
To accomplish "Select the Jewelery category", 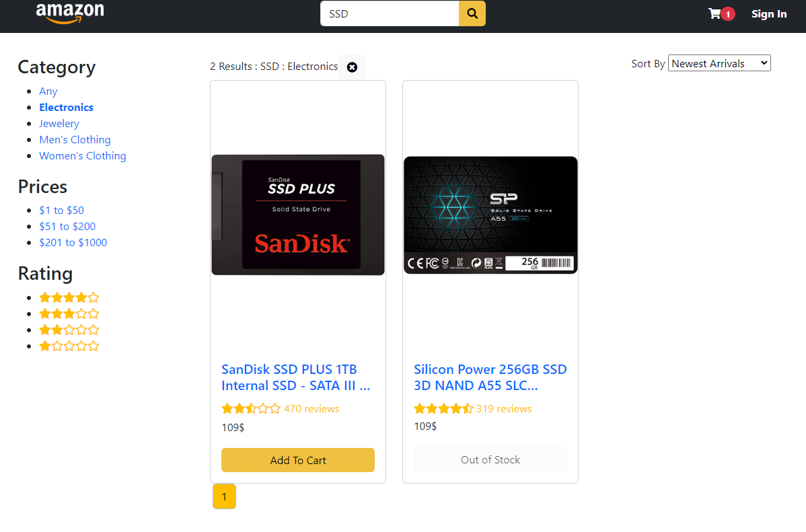I will coord(59,123).
